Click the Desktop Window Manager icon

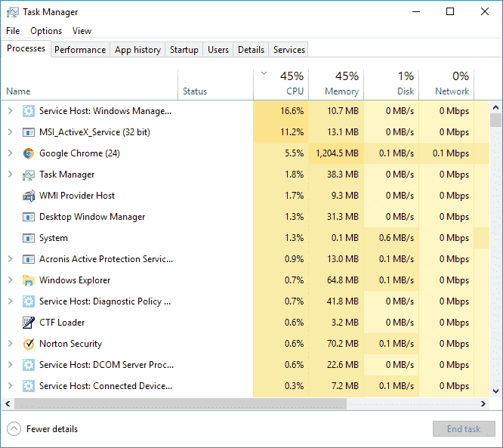tap(29, 217)
